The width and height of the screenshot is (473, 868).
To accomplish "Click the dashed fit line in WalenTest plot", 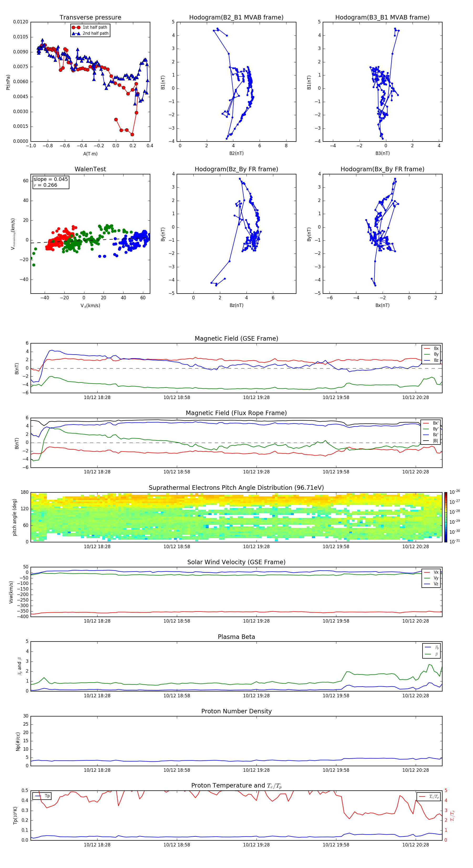I will [90, 240].
